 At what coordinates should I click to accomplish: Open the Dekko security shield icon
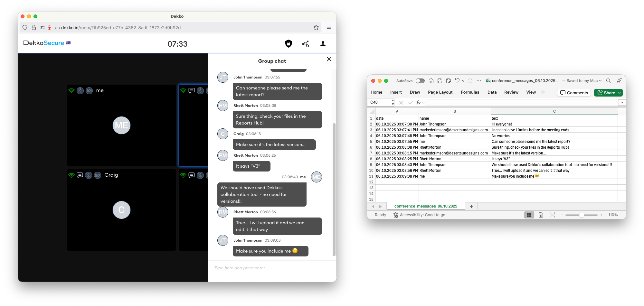[289, 44]
